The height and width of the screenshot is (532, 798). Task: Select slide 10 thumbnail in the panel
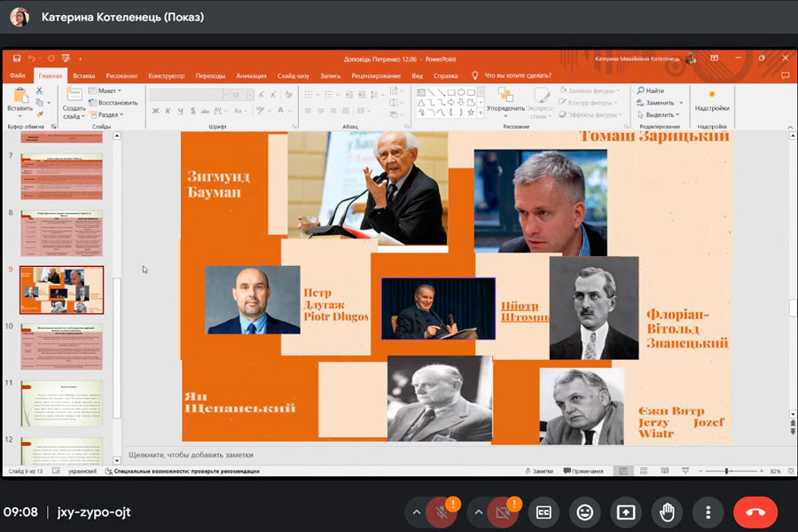pos(61,346)
